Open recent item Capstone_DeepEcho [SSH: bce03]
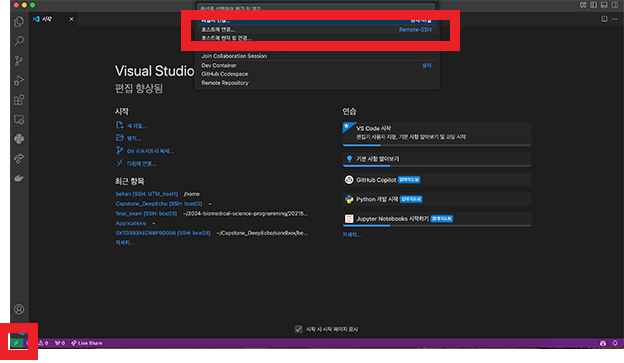Image resolution: width=624 pixels, height=363 pixels. pos(159,204)
